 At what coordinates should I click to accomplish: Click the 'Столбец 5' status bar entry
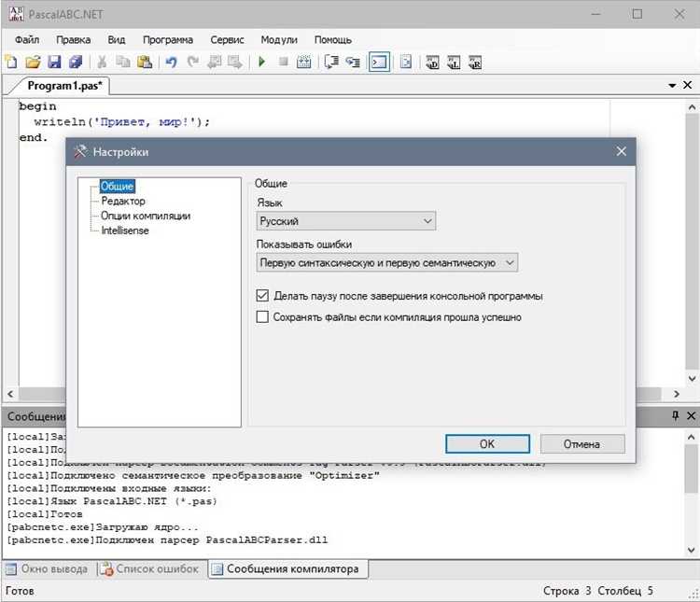[625, 591]
